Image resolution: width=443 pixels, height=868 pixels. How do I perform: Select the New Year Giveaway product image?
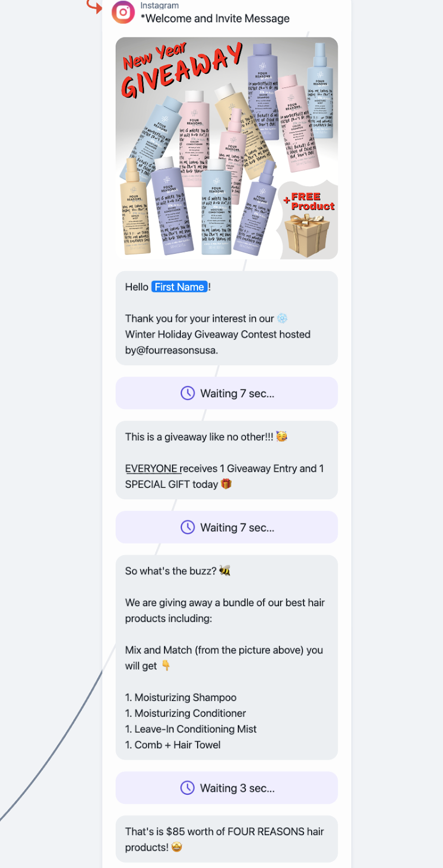(x=227, y=148)
